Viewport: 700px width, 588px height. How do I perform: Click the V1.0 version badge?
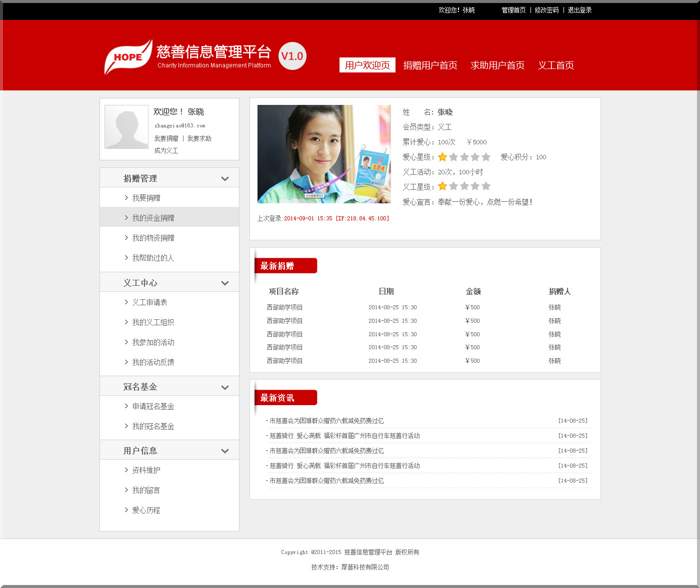[x=292, y=56]
